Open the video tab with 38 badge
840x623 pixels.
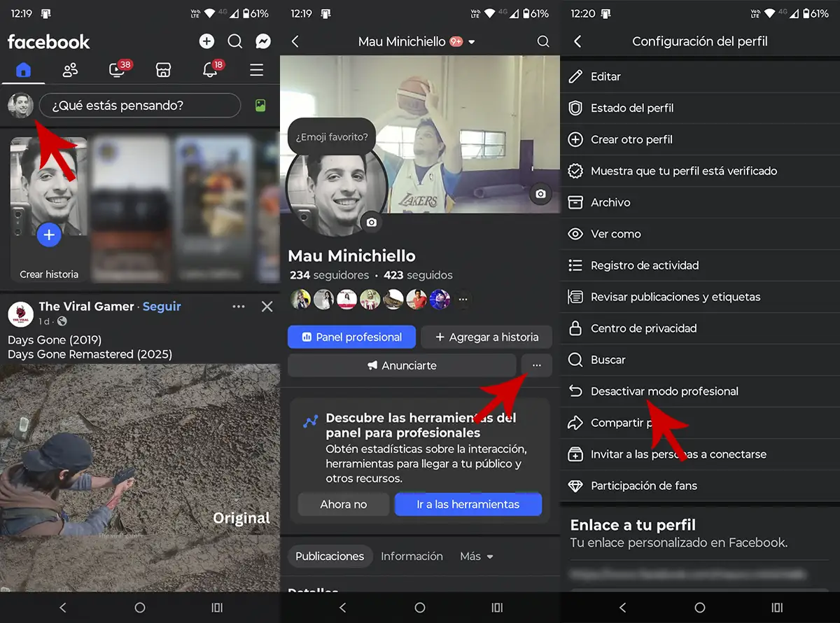pos(117,70)
